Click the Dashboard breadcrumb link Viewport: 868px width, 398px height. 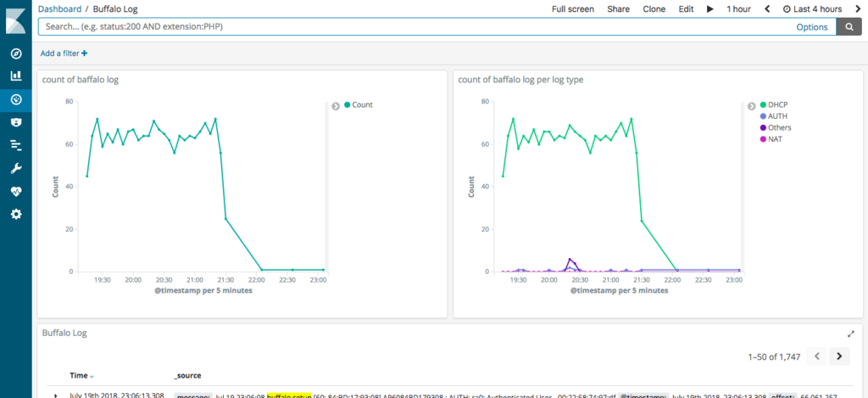[59, 8]
